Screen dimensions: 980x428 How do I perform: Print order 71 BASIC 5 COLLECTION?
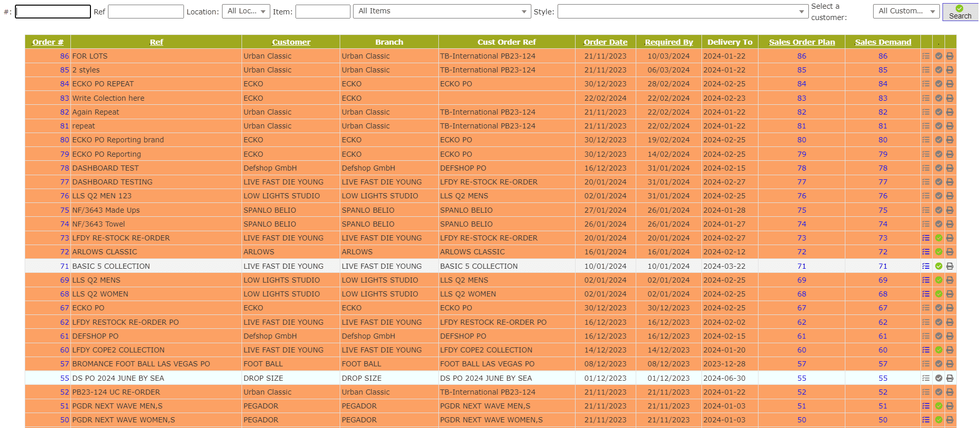(x=950, y=266)
